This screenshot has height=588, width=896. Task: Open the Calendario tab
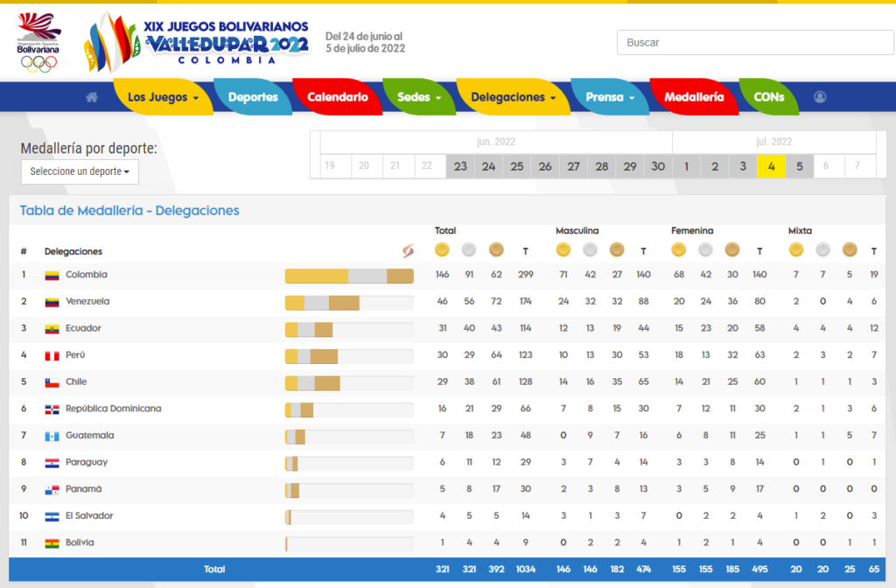click(337, 97)
